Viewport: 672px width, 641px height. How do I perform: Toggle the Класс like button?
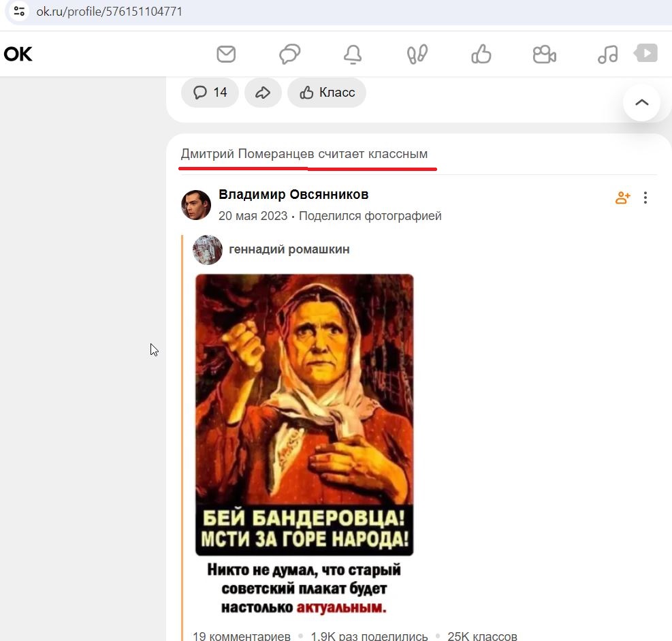327,92
